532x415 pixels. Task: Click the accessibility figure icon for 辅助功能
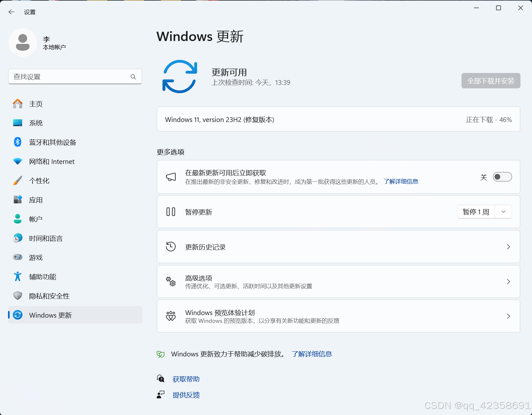coord(18,276)
